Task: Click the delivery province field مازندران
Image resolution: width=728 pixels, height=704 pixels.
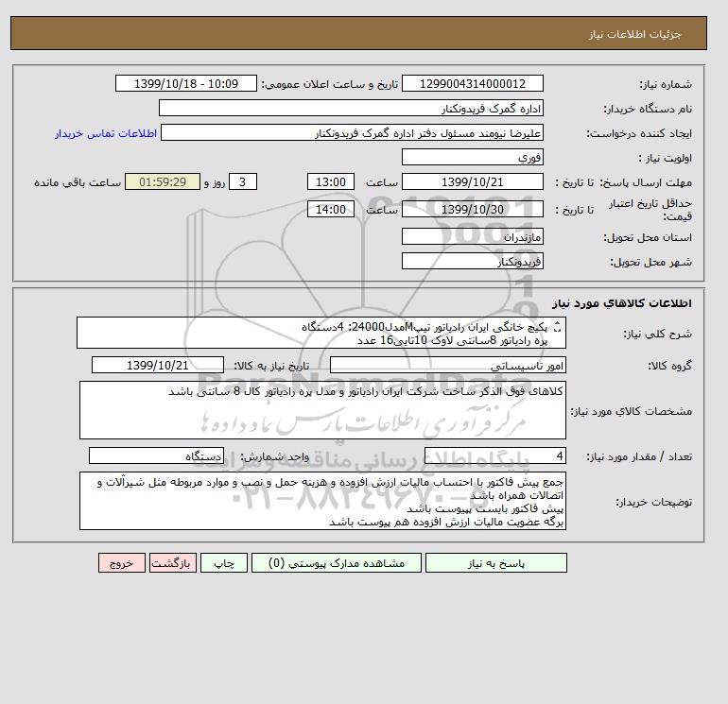Action: [x=472, y=236]
